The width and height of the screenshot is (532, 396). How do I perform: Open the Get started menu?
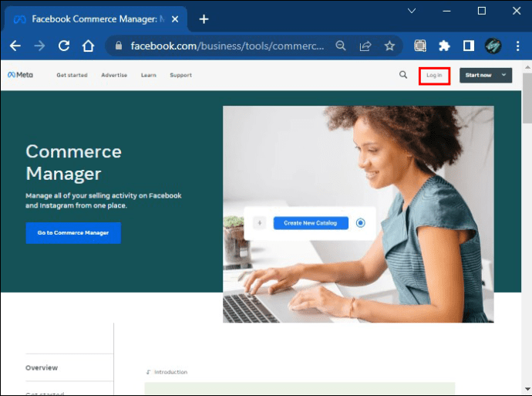point(72,75)
